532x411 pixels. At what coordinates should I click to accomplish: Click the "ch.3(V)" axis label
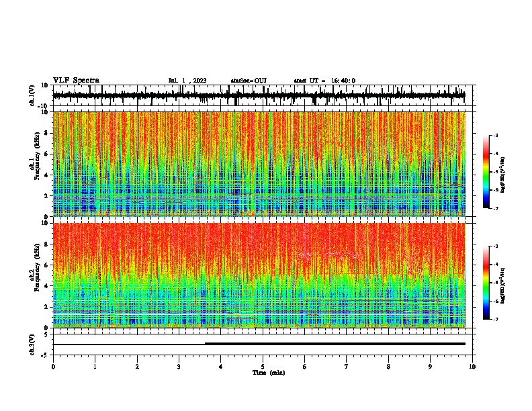click(x=32, y=345)
